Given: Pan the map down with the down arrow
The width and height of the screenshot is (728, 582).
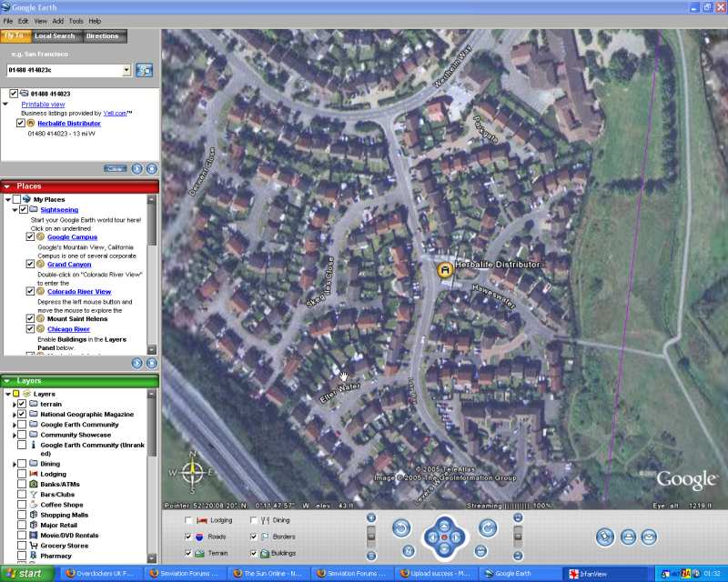Looking at the screenshot, I should (444, 549).
